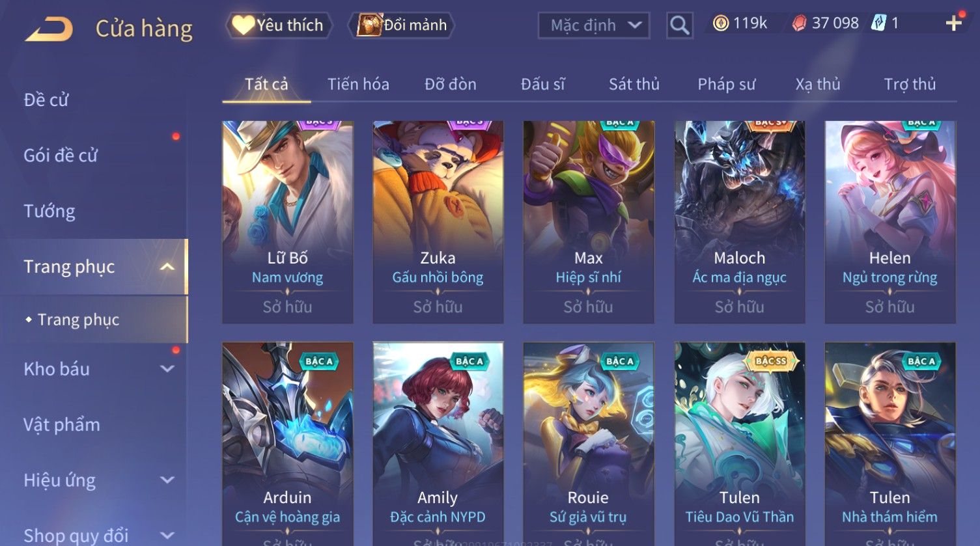Tap the heart icon on Yêu thích
The height and width of the screenshot is (546, 980).
(x=243, y=25)
